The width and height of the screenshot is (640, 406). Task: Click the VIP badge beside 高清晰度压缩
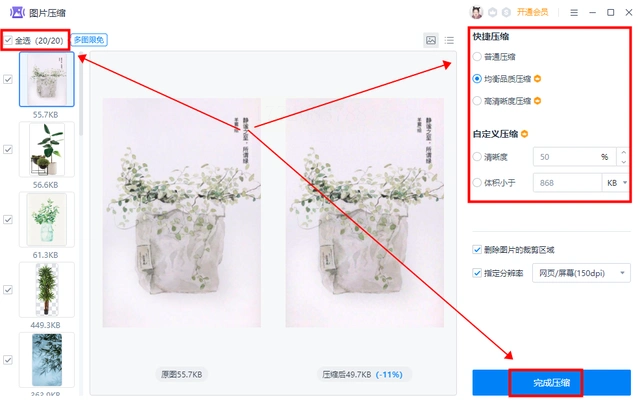tap(538, 100)
